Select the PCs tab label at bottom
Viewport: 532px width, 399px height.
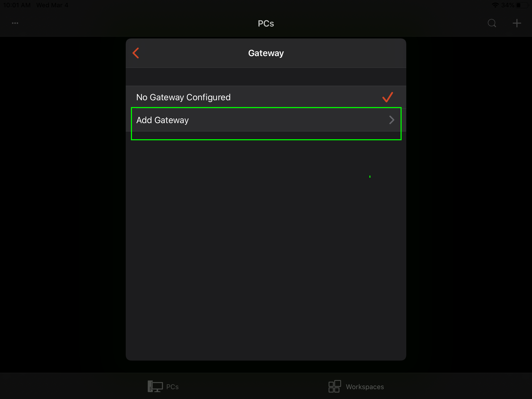point(172,387)
